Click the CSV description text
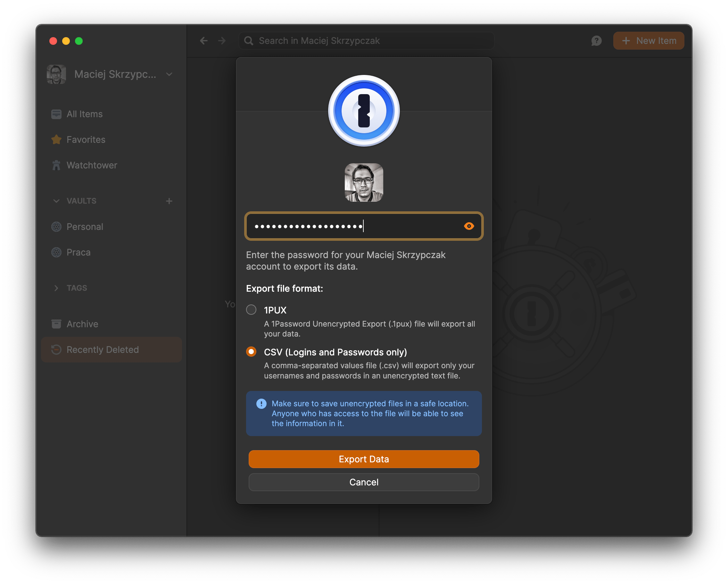Image resolution: width=728 pixels, height=584 pixels. pos(369,371)
